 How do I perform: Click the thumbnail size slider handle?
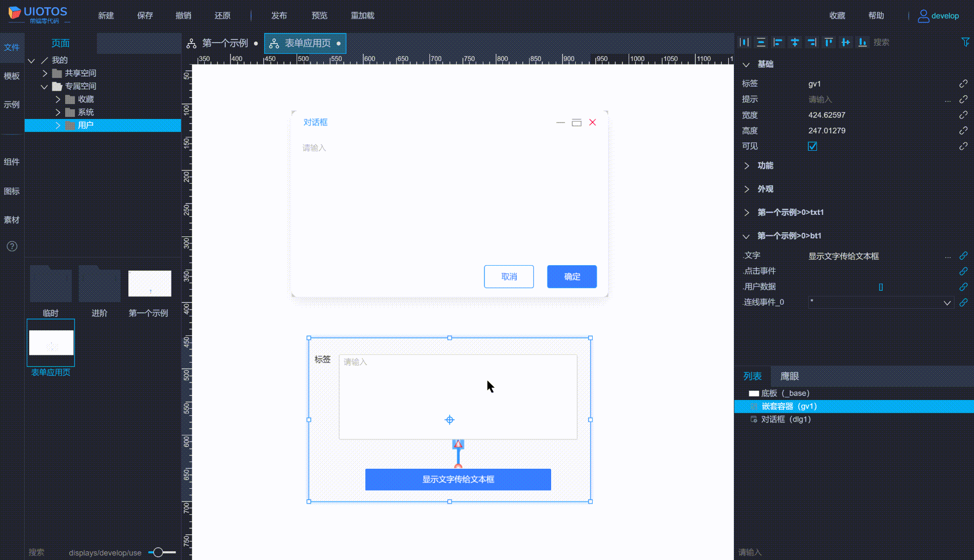tap(158, 552)
